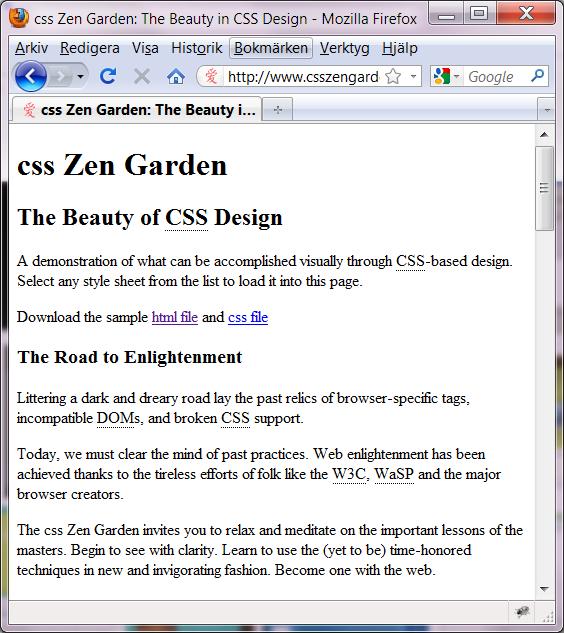Click the search magnifier icon

tap(538, 75)
